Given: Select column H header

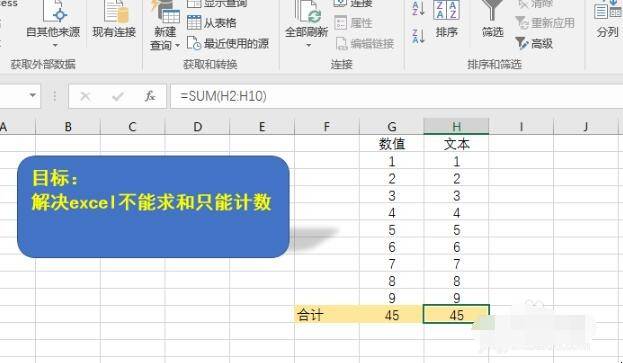Looking at the screenshot, I should pyautogui.click(x=456, y=127).
